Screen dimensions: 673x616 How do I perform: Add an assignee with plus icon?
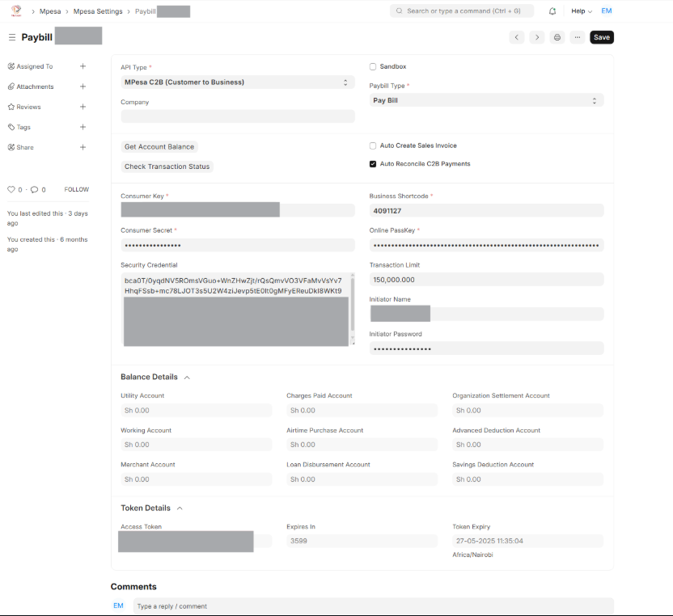click(x=83, y=66)
